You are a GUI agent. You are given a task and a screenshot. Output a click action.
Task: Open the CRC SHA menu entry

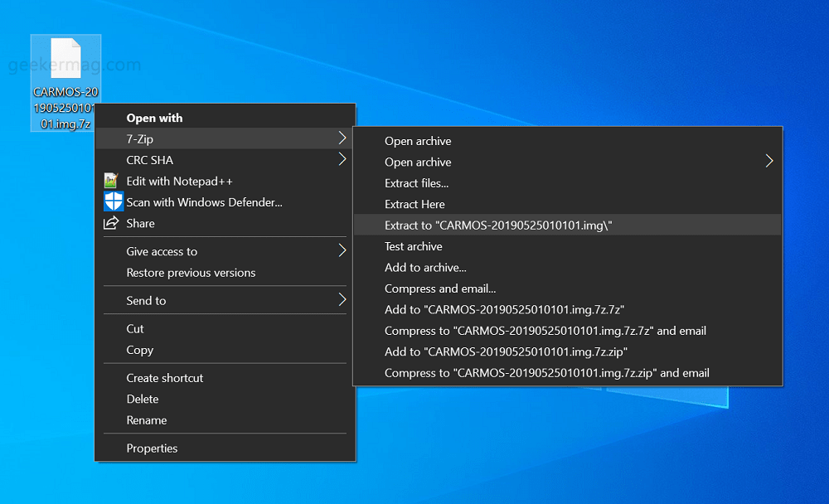pyautogui.click(x=225, y=160)
